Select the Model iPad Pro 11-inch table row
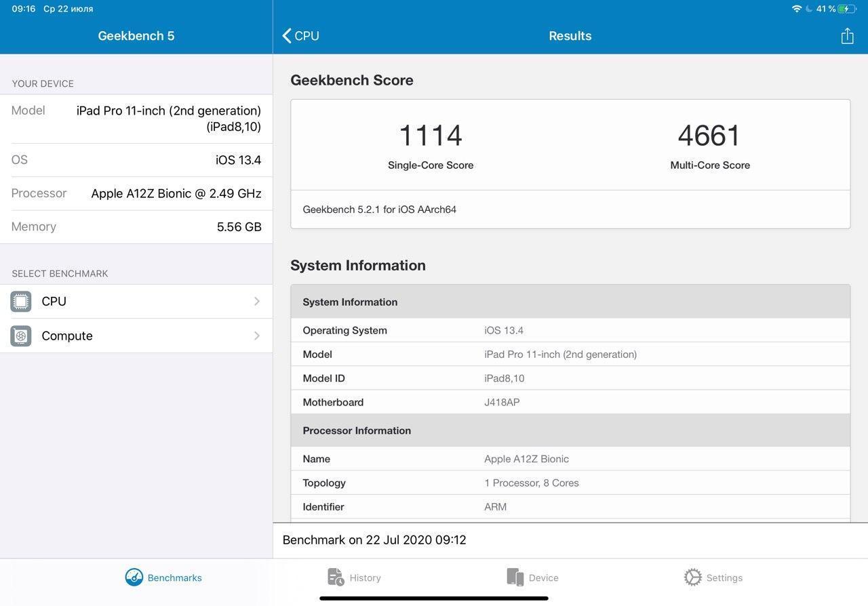868x606 pixels. pos(570,354)
